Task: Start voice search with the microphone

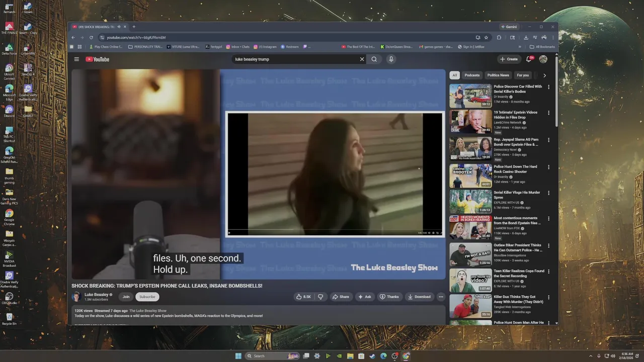Action: pos(391,59)
